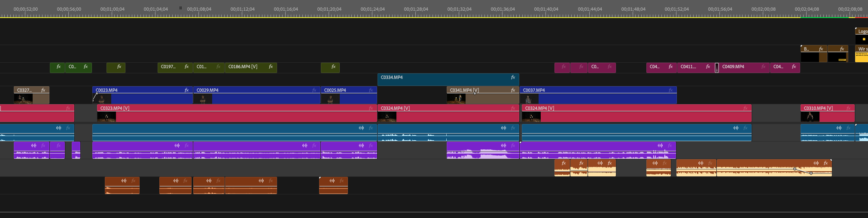Click the fx badge on the C0411 clip
This screenshot has width=868, height=218.
tap(708, 67)
